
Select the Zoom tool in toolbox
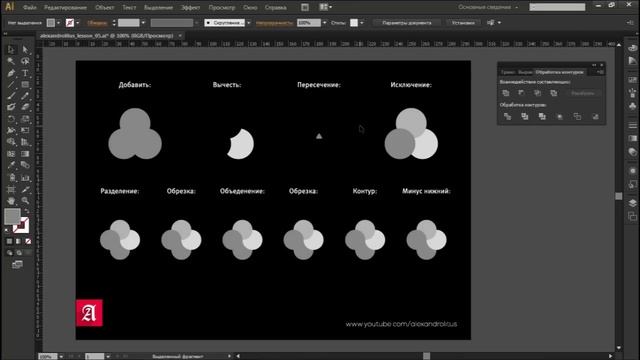tap(25, 201)
